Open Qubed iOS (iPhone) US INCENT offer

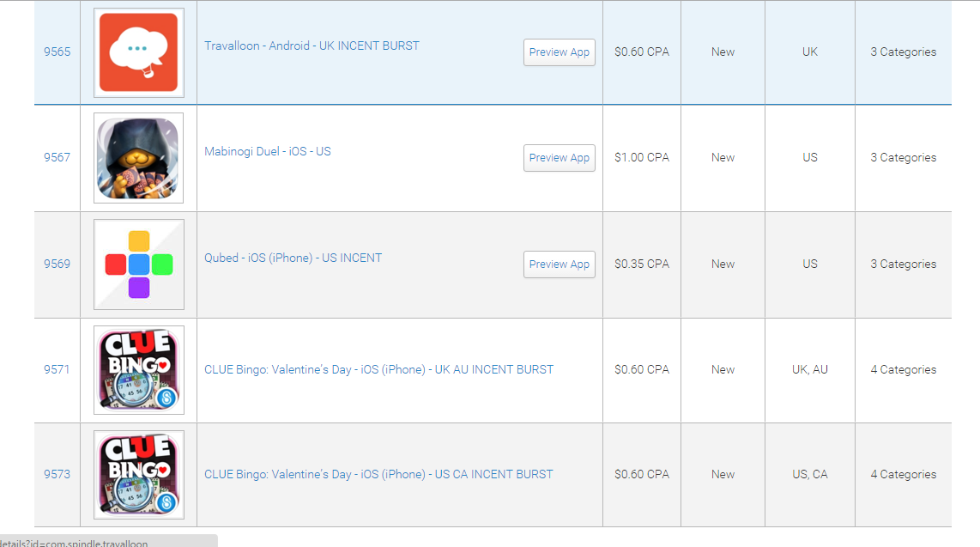click(x=293, y=258)
